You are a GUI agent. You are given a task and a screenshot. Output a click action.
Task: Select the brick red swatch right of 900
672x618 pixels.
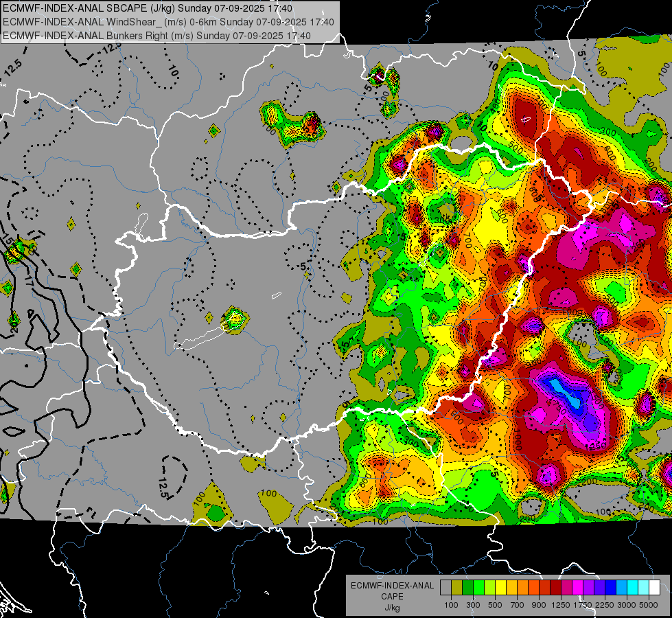tap(545, 587)
